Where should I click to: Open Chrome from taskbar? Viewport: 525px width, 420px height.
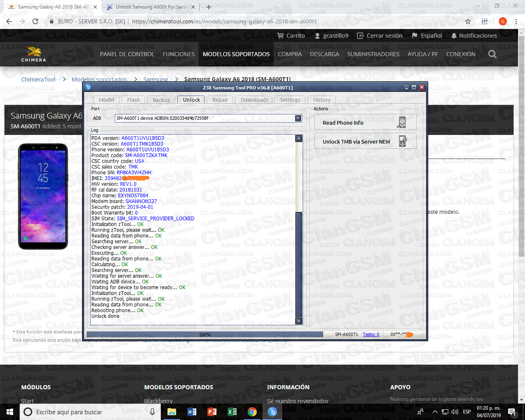252,412
